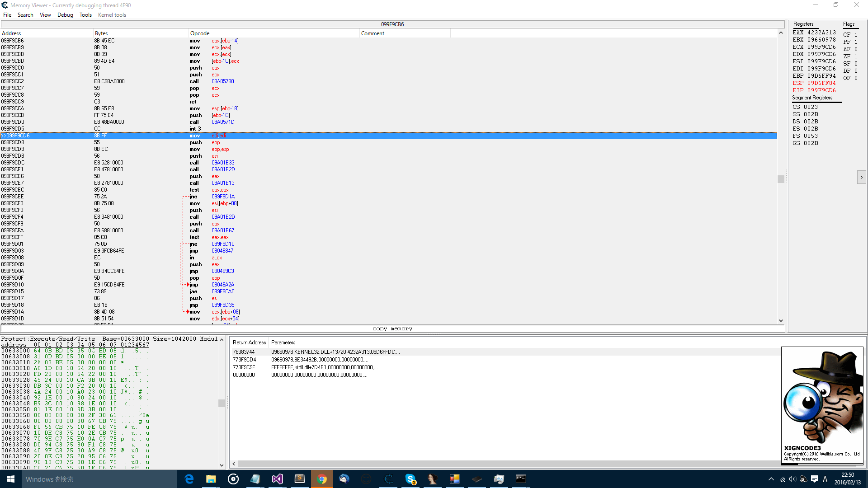Open Sublime Text from the taskbar
This screenshot has width=868, height=488.
(x=299, y=479)
